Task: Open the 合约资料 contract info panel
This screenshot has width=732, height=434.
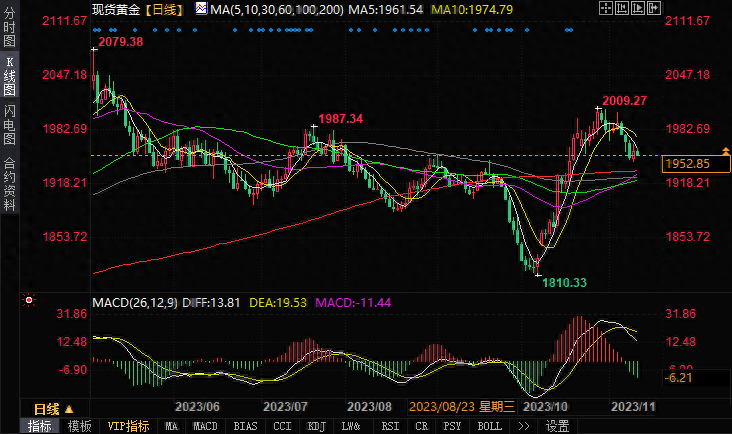Action: [x=9, y=182]
